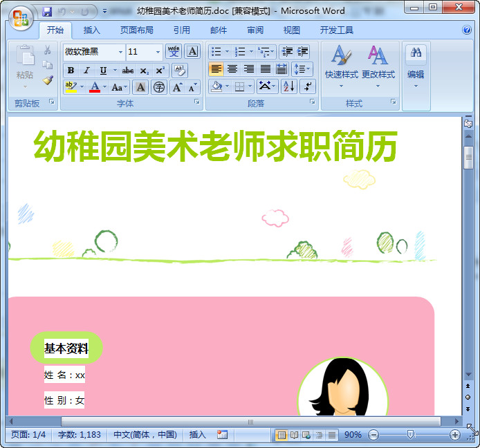Screen dimensions: 480x448
Task: Open the Find binoculars icon
Action: point(416,53)
